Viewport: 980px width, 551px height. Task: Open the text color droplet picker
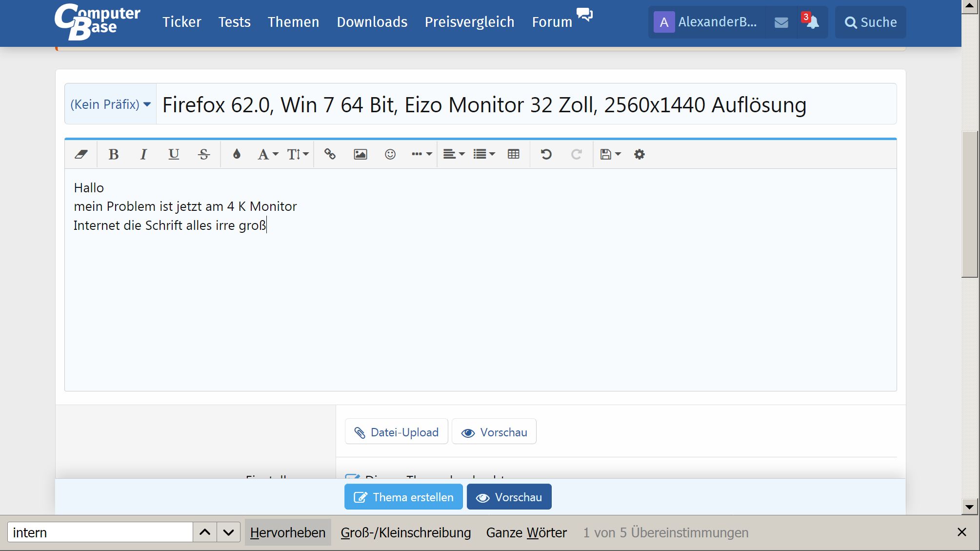[237, 155]
